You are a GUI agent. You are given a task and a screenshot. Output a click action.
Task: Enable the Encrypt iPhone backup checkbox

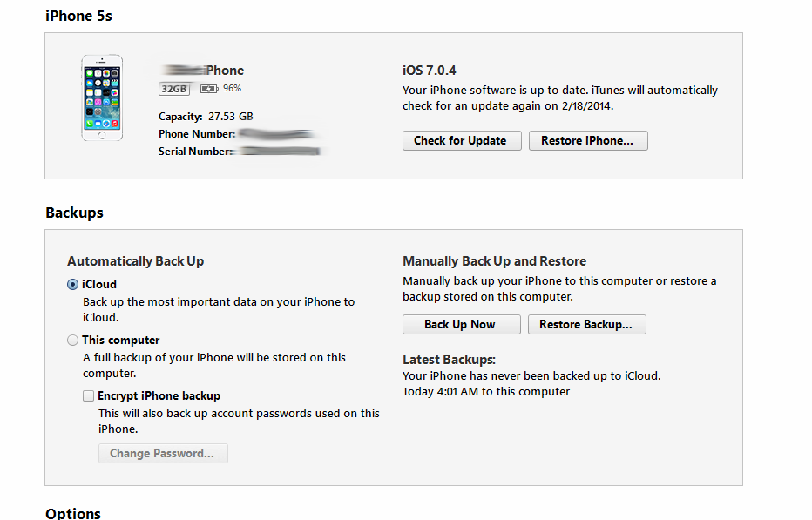(89, 396)
